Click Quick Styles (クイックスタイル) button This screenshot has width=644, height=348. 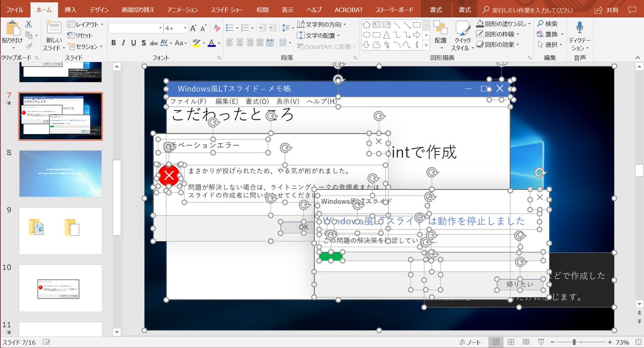463,35
